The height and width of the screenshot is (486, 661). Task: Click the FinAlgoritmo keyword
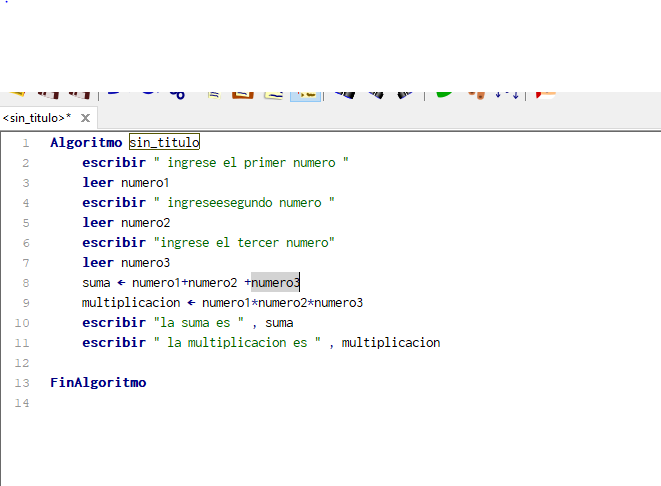98,383
